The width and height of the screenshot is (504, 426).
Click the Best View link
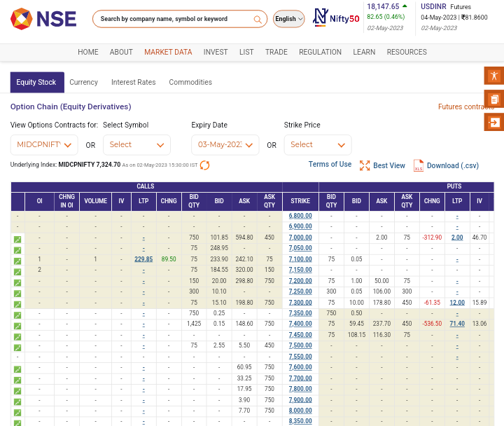pos(389,165)
